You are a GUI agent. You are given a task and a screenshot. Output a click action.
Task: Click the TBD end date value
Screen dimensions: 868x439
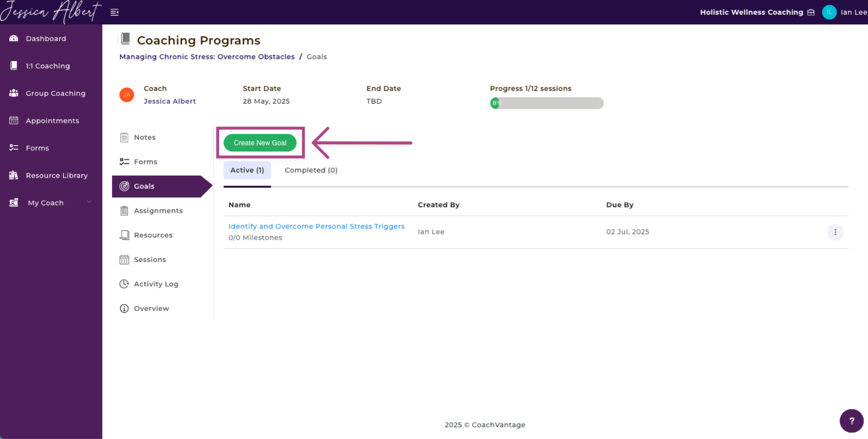(x=374, y=101)
